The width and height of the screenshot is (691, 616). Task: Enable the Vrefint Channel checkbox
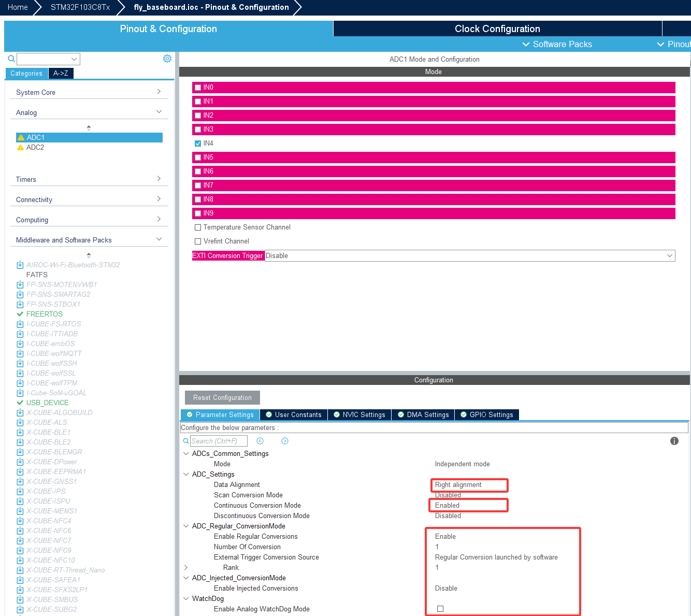pos(198,241)
